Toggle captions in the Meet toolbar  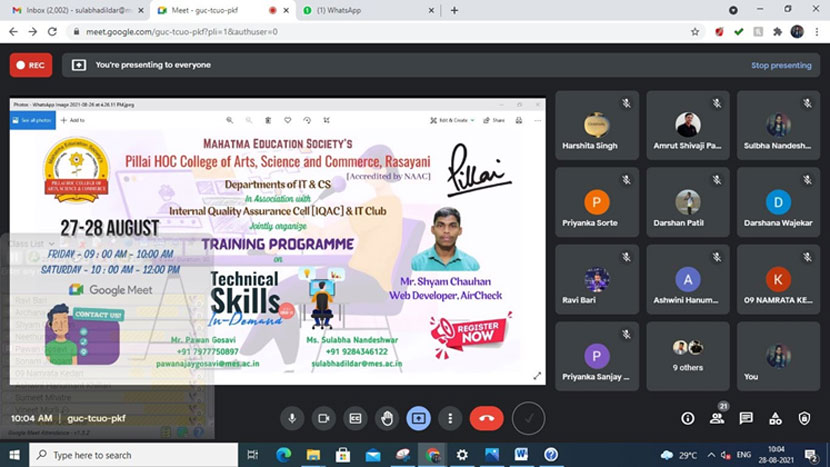coord(355,419)
